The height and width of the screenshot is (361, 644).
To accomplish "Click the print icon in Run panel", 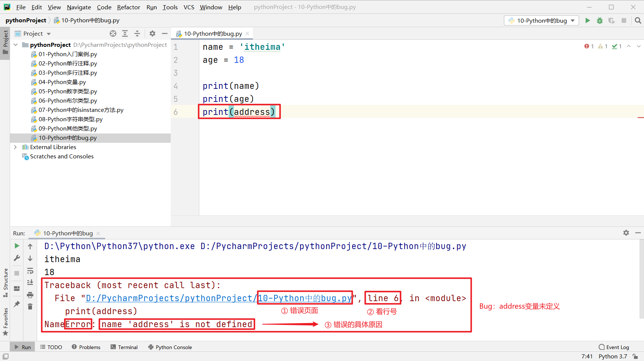I will coord(30,295).
